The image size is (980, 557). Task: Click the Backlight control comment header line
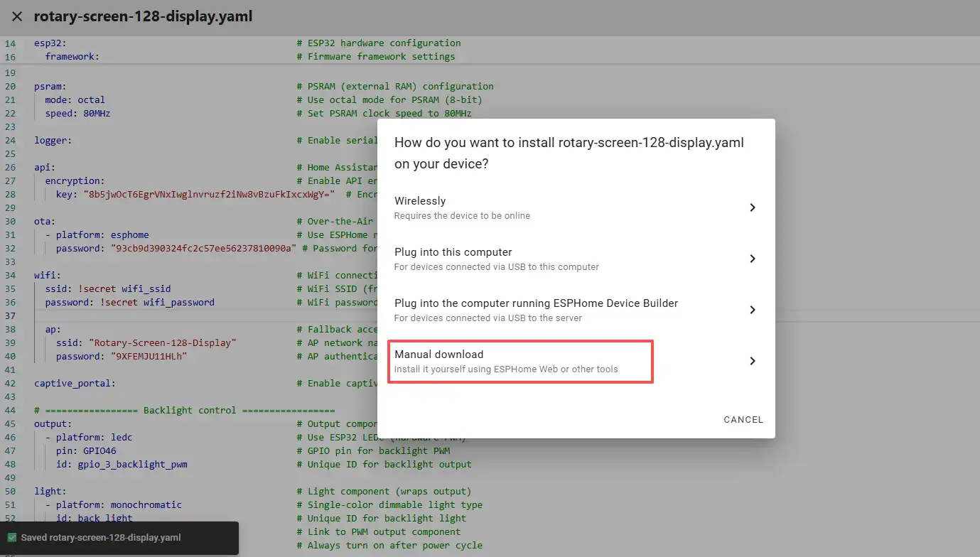tap(184, 411)
